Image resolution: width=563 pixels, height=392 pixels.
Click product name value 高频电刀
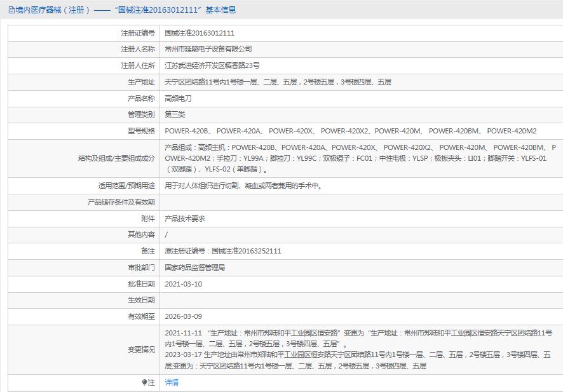(x=178, y=98)
